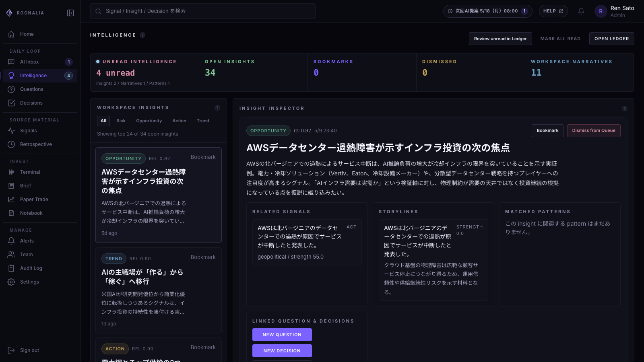
Task: Click the Questions circle icon
Action: [x=11, y=89]
